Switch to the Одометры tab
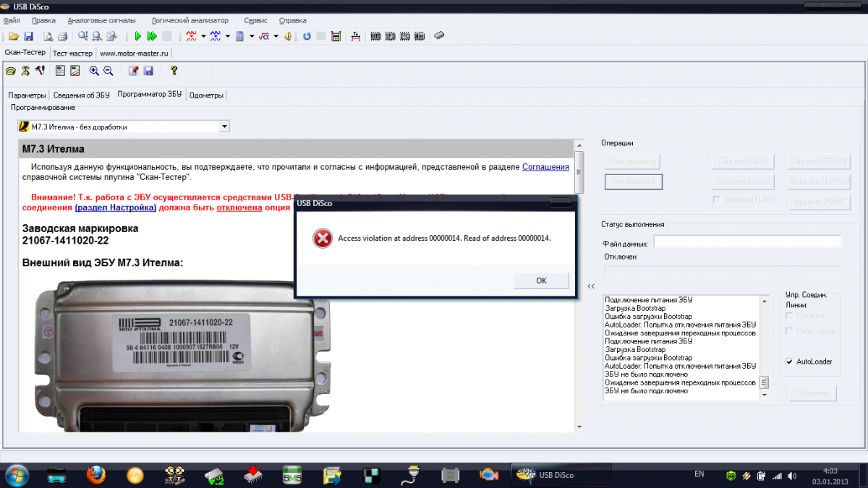 coord(207,95)
